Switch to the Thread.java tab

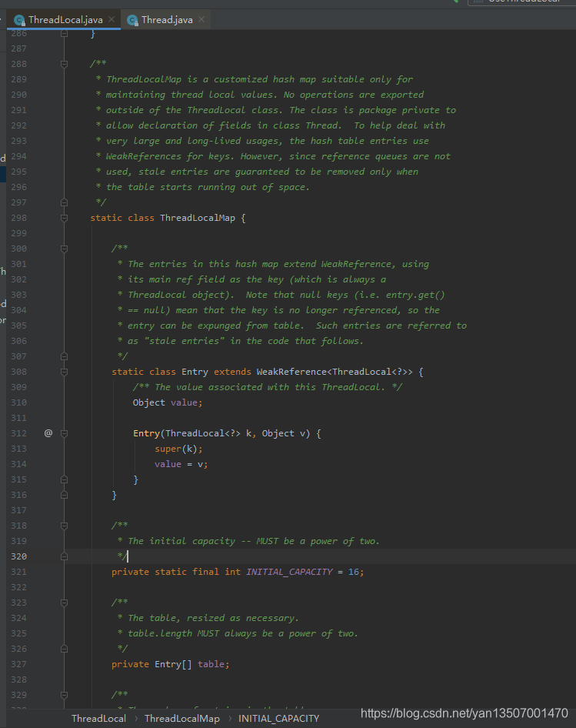(x=165, y=19)
